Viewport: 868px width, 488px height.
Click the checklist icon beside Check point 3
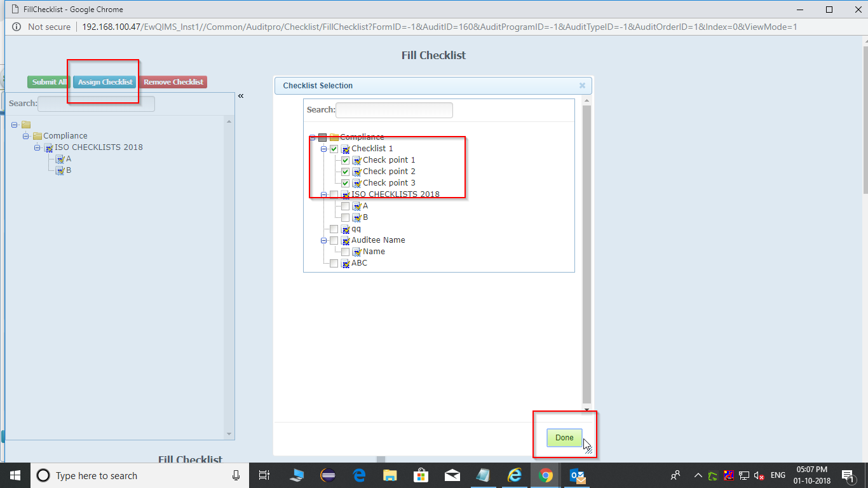tap(357, 183)
